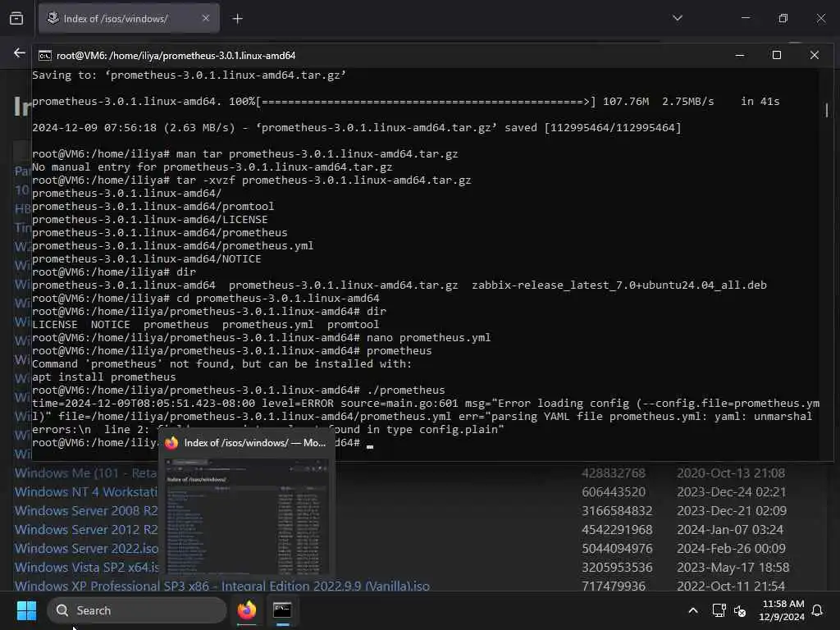The height and width of the screenshot is (630, 840).
Task: Click the muted volume tray icon
Action: [x=740, y=610]
